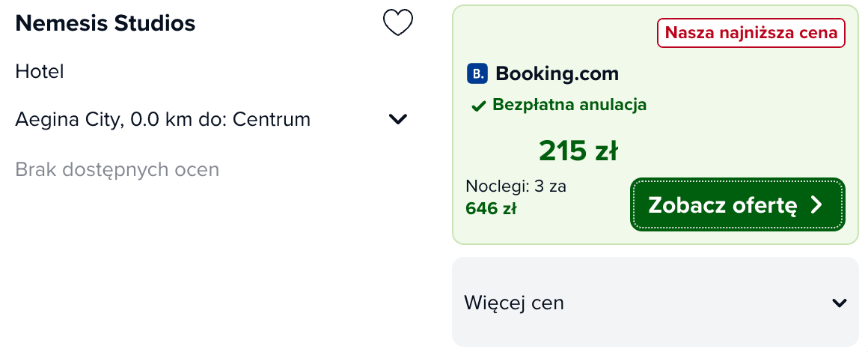Click the Więcej cen label text
This screenshot has width=868, height=352.
(x=514, y=303)
